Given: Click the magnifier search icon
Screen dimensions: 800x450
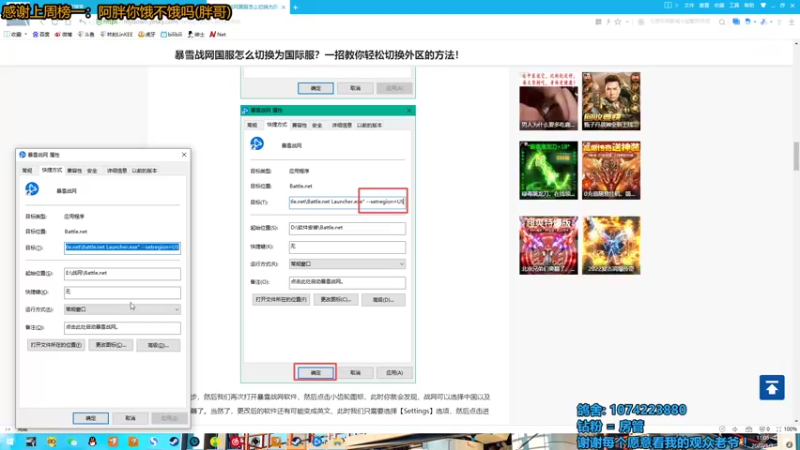Looking at the screenshot, I should (x=722, y=22).
